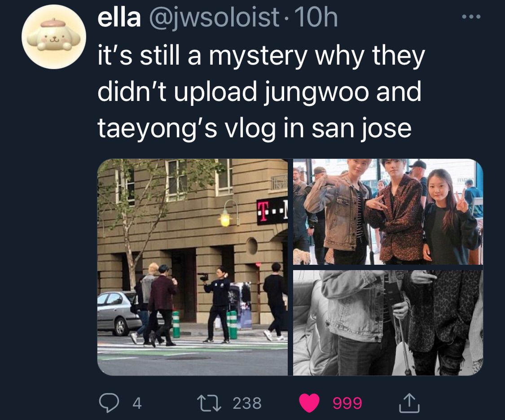Open ella's profile via display name
This screenshot has height=420, width=505.
coord(119,17)
